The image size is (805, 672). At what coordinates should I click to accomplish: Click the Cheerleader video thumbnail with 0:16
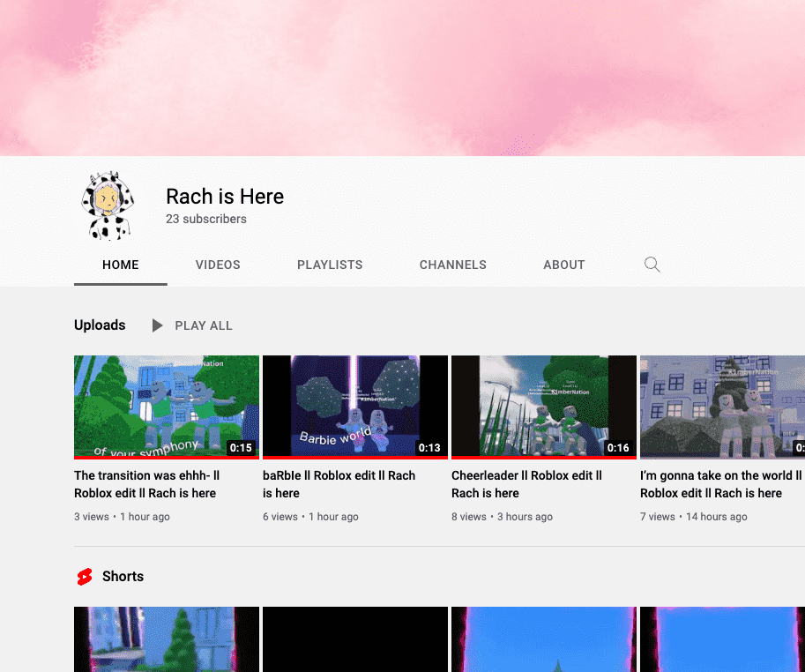544,406
